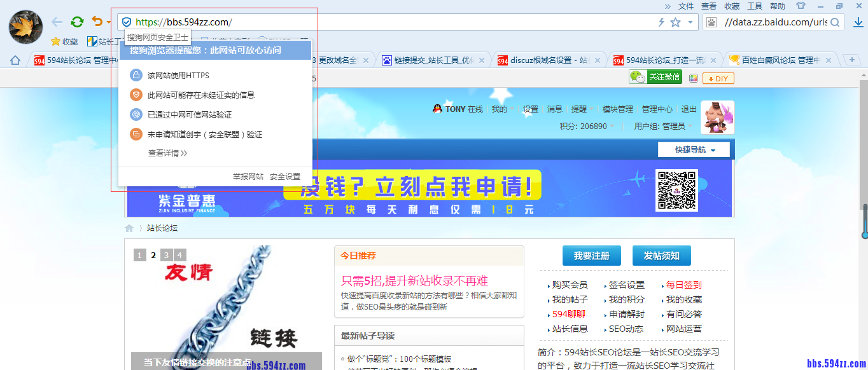This screenshot has height=370, width=868.
Task: Click the 关注微信 WeChat icon
Action: click(636, 76)
